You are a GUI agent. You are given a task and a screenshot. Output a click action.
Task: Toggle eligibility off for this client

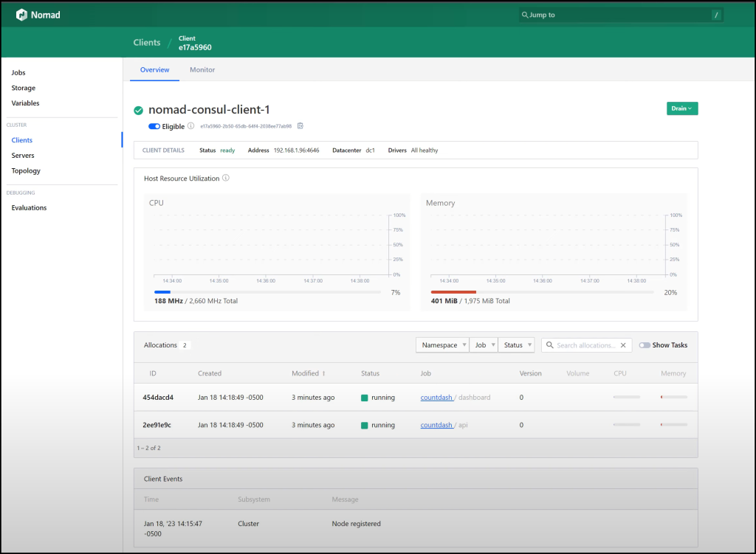(154, 125)
